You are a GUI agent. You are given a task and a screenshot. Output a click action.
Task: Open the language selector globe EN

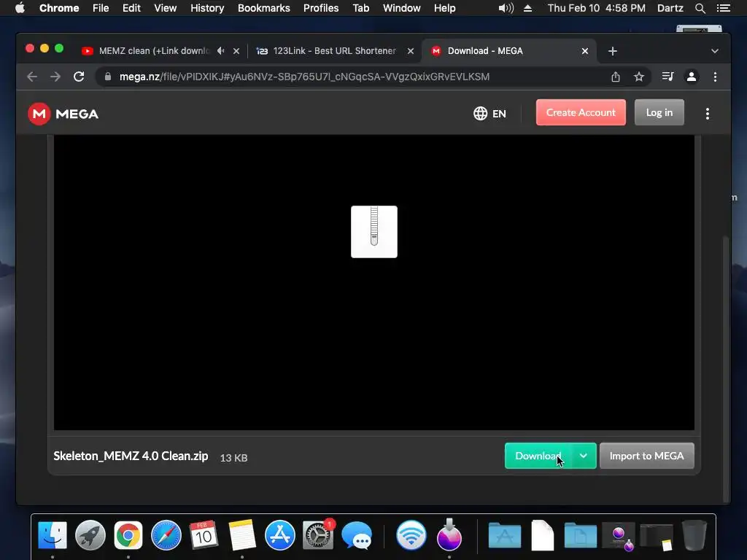489,113
